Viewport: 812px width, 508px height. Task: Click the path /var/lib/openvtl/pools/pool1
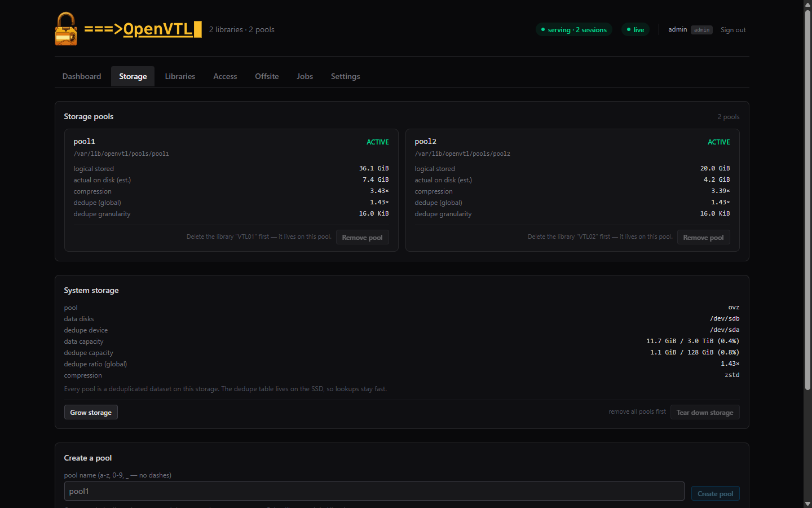pos(121,154)
